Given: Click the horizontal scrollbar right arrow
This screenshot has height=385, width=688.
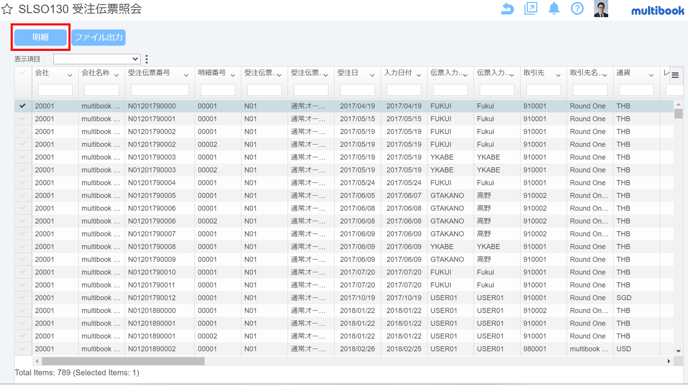Looking at the screenshot, I should click(669, 361).
